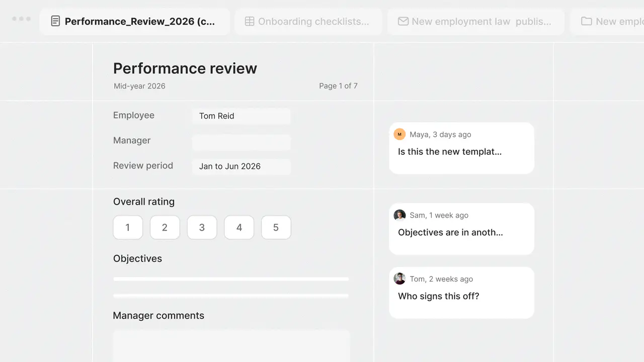Image resolution: width=644 pixels, height=362 pixels.
Task: Click the empty Manager field
Action: 242,142
